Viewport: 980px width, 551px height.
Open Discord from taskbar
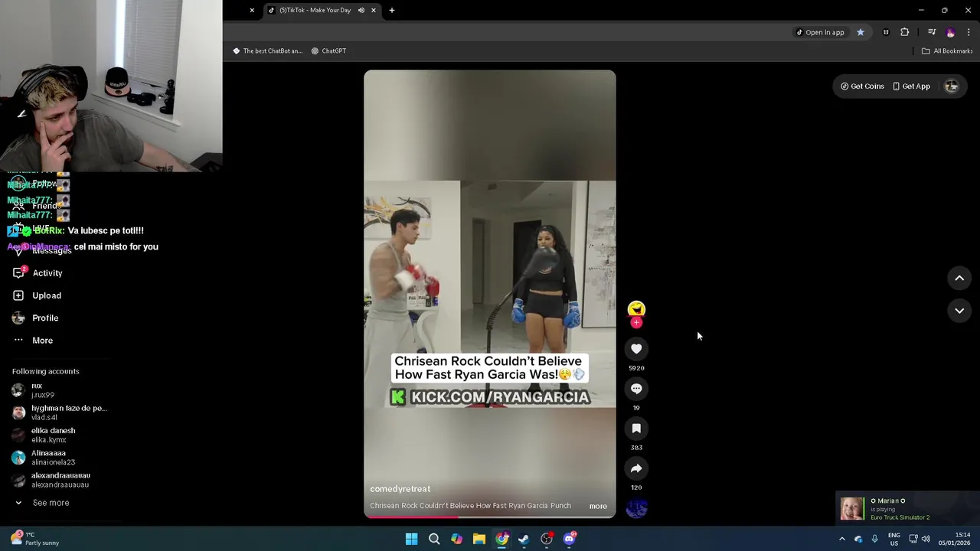click(x=569, y=539)
